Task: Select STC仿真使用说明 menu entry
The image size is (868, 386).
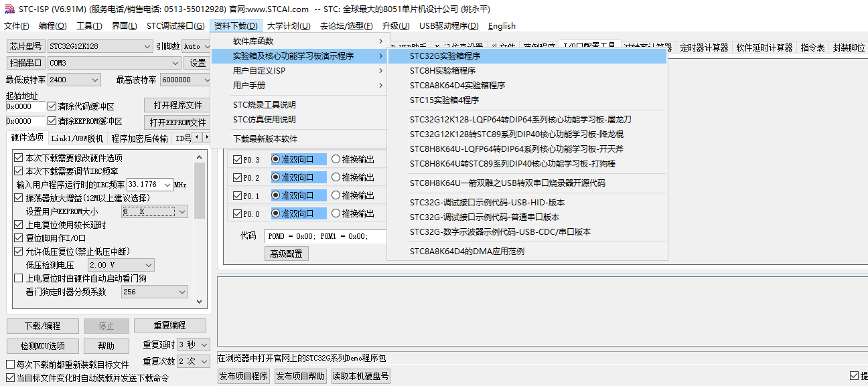Action: coord(299,120)
